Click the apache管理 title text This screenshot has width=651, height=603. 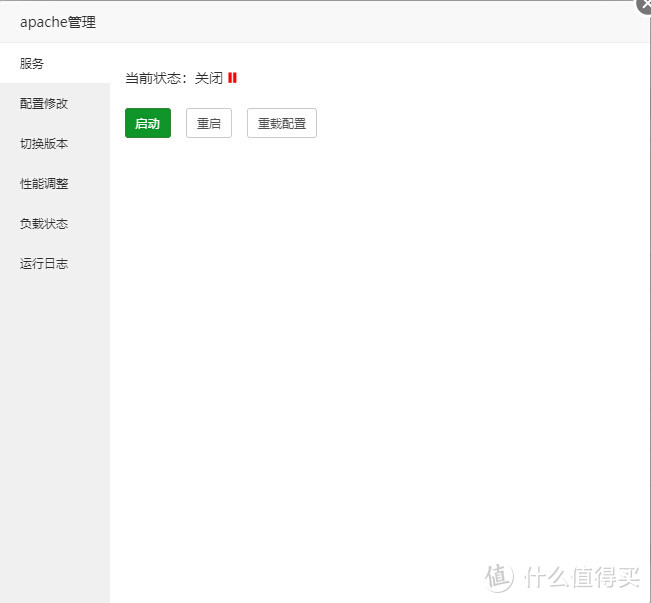coord(58,22)
